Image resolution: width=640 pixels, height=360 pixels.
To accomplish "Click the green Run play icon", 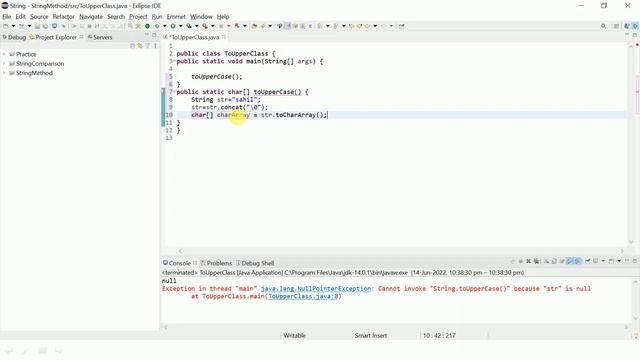I will 173,26.
